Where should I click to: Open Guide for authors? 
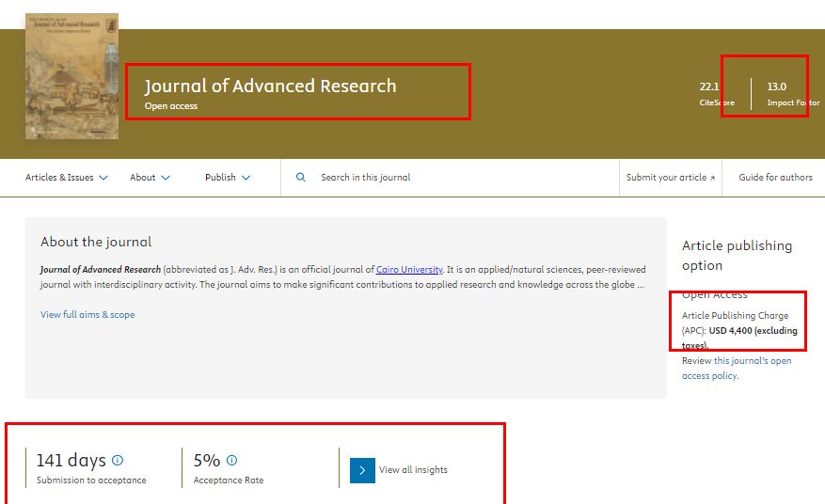point(775,178)
